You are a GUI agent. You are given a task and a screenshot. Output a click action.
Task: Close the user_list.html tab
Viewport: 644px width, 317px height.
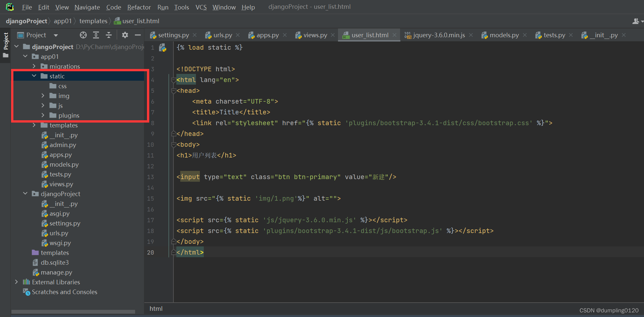click(x=394, y=35)
